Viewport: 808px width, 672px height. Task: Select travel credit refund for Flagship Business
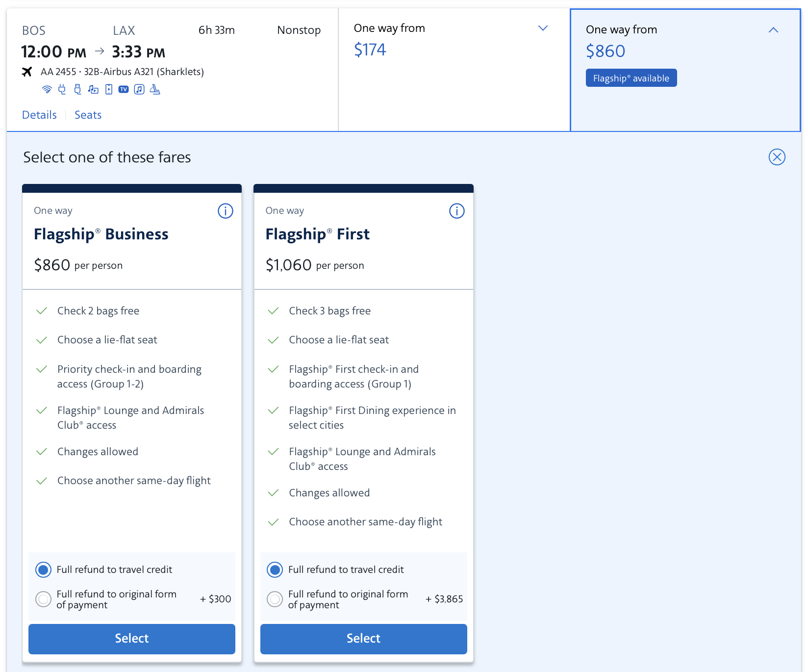point(44,569)
